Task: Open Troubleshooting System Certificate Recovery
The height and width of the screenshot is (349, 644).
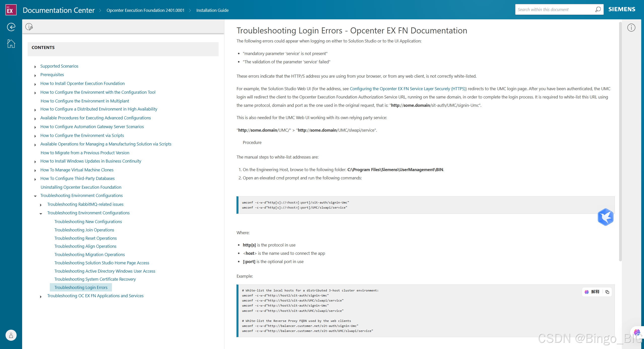Action: click(95, 279)
